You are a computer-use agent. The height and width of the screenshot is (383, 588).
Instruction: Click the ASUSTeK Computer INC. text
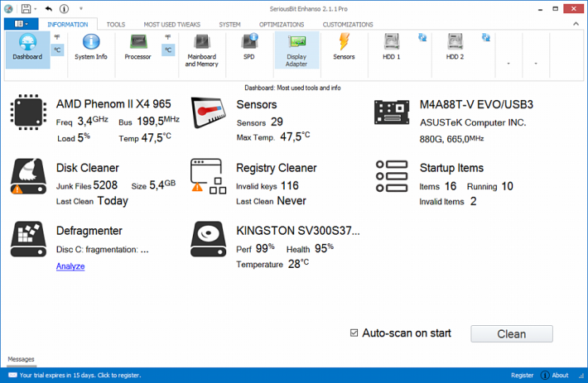click(x=473, y=122)
